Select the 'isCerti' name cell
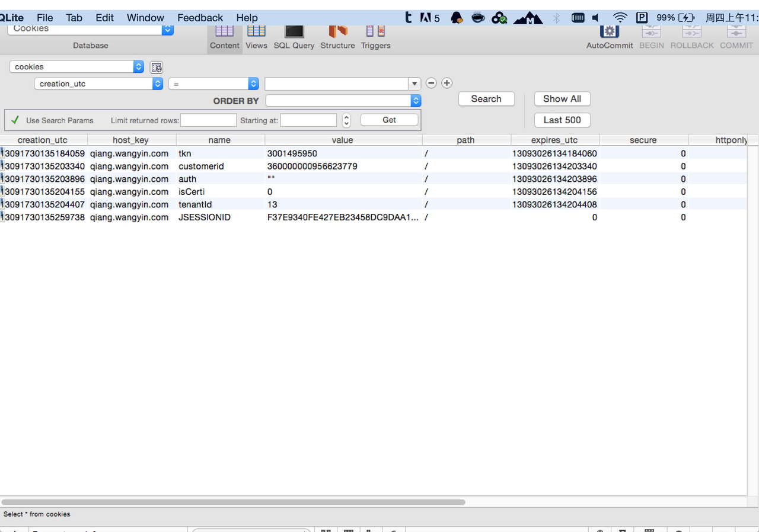This screenshot has height=532, width=759. tap(220, 192)
